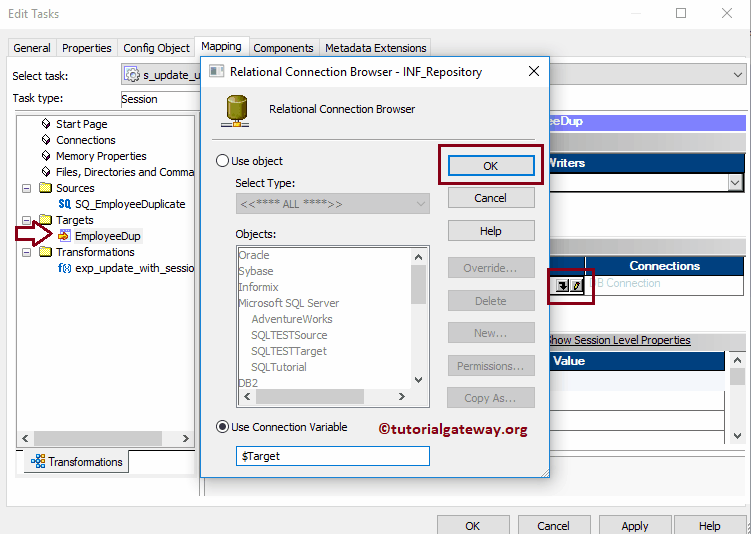Click the database cylinder icon in dialog
This screenshot has width=751, height=534.
(235, 111)
